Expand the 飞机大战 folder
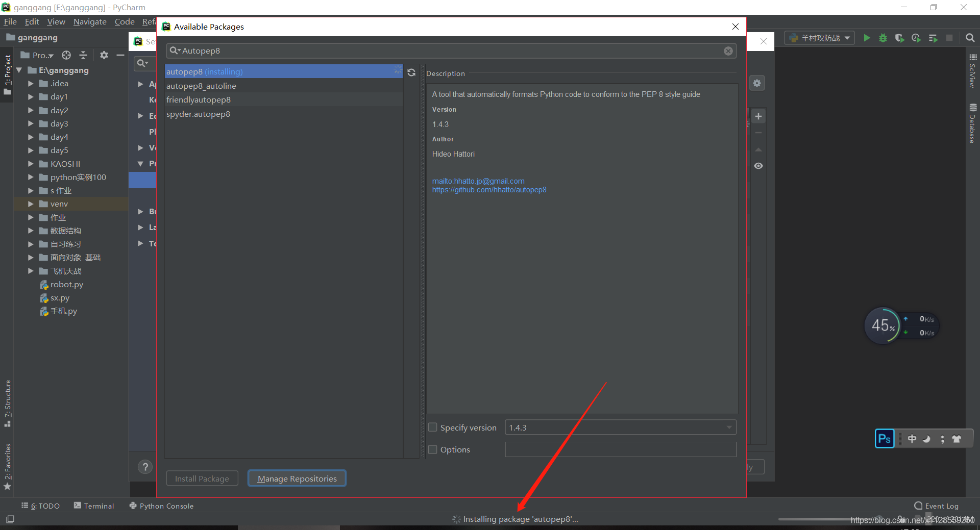 point(31,271)
